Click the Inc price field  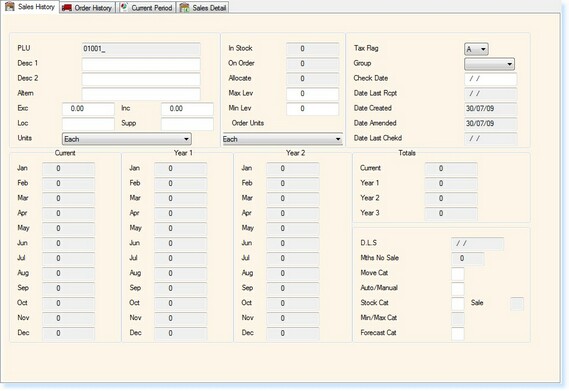click(x=187, y=109)
